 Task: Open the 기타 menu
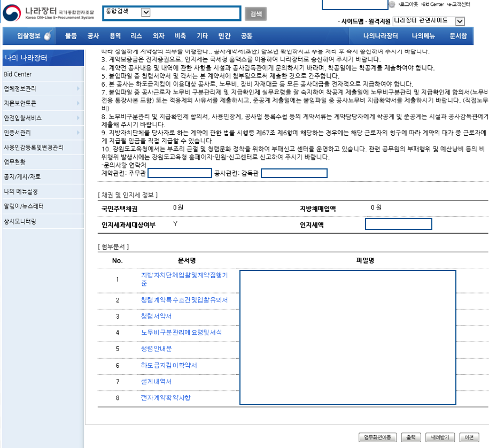202,36
